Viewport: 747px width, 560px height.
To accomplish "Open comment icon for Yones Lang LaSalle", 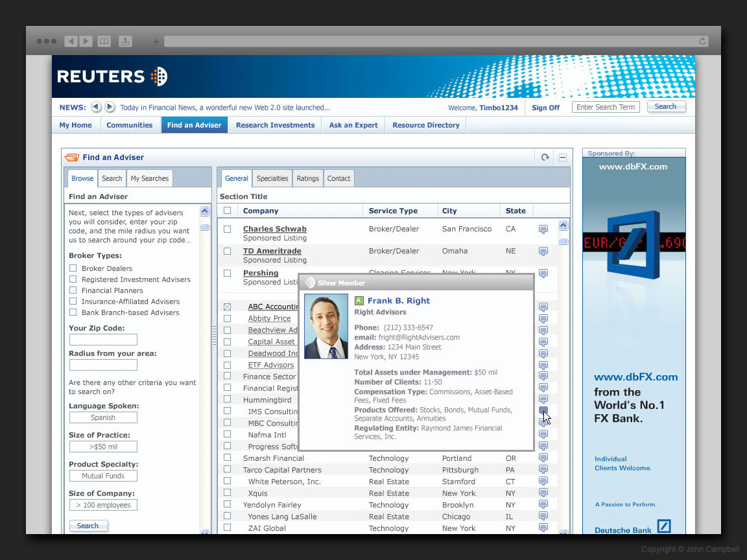I will coord(543,516).
